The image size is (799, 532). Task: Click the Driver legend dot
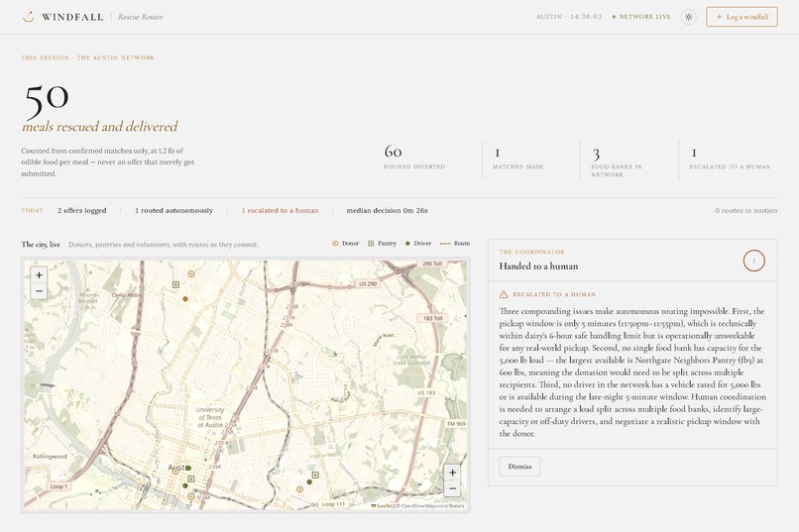point(407,244)
